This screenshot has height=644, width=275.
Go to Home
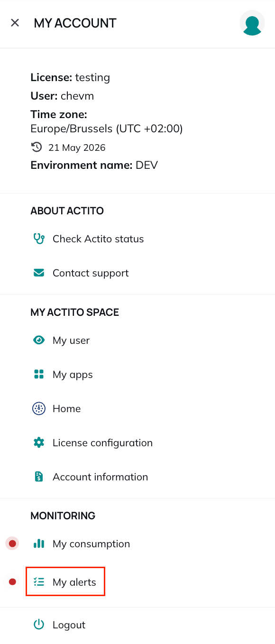(x=66, y=409)
